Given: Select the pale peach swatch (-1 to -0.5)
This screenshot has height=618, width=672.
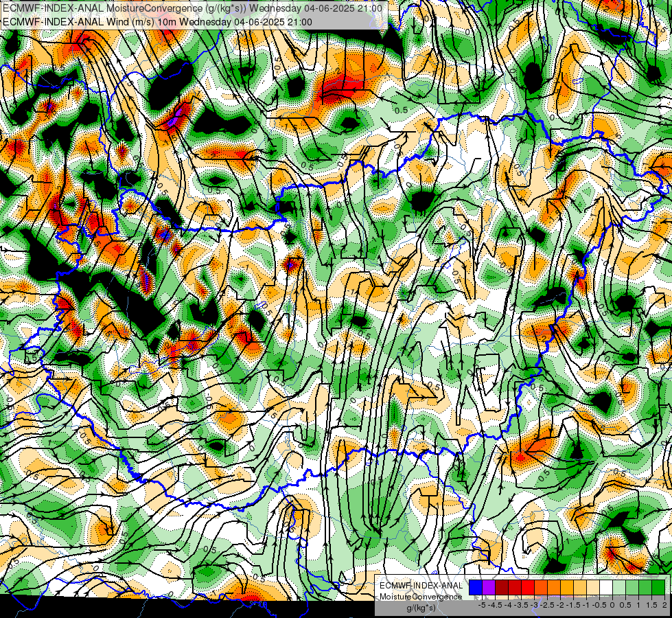Looking at the screenshot, I should click(x=593, y=587).
